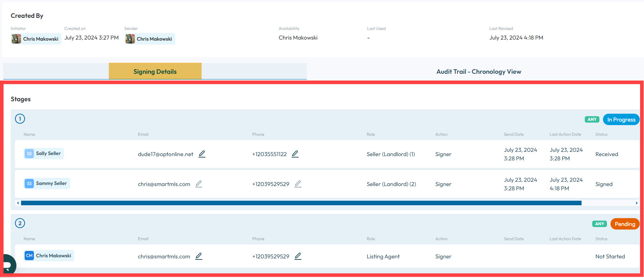Click the Not Started status text
644x278 pixels.
(610, 257)
